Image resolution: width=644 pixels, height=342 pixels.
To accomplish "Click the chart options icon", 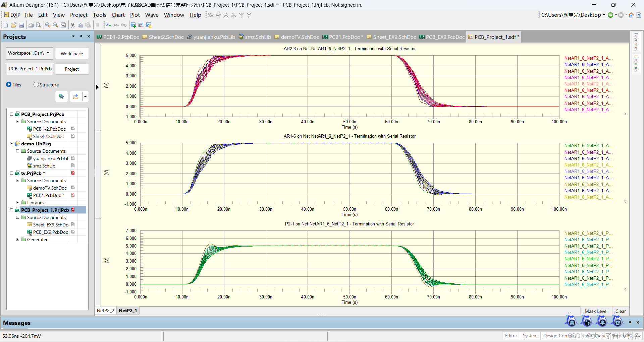I will coord(149,25).
